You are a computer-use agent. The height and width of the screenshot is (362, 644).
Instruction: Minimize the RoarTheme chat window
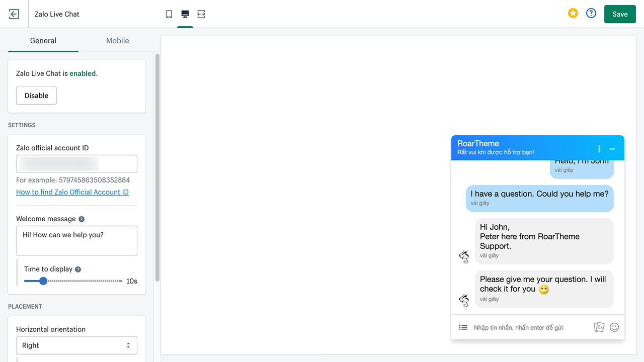pos(612,148)
